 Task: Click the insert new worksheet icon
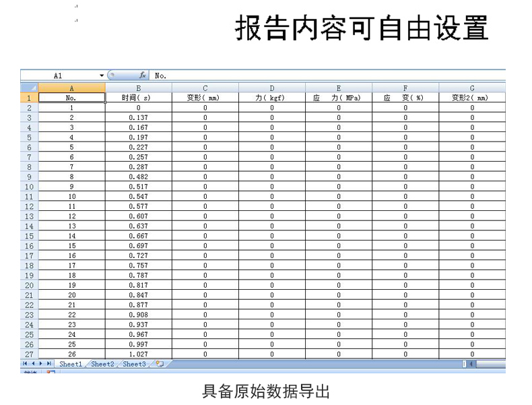159,364
